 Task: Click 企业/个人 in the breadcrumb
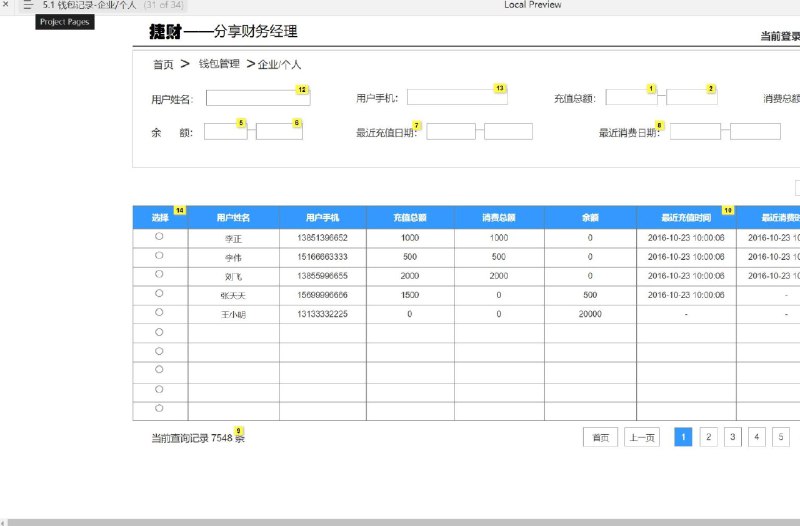(279, 65)
